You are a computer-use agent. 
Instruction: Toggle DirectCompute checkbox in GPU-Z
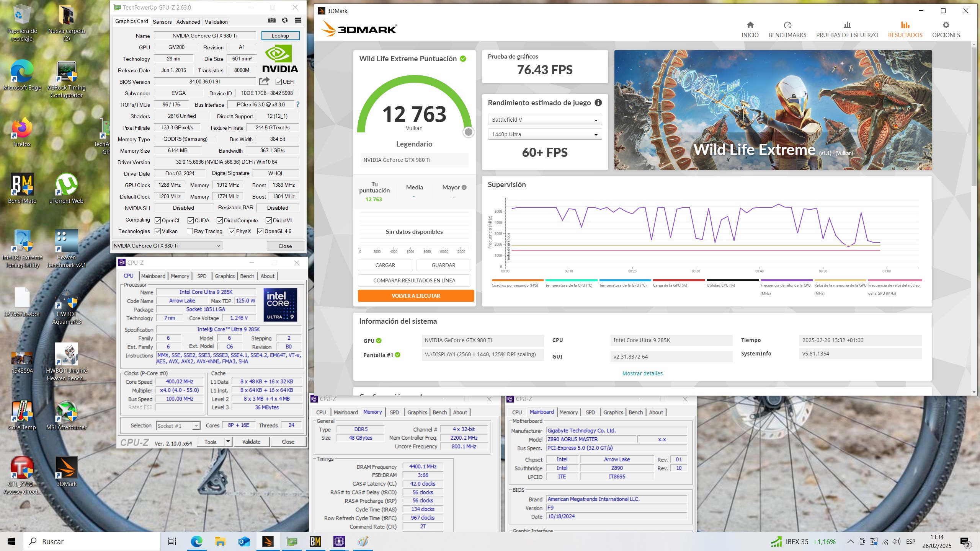pos(219,220)
